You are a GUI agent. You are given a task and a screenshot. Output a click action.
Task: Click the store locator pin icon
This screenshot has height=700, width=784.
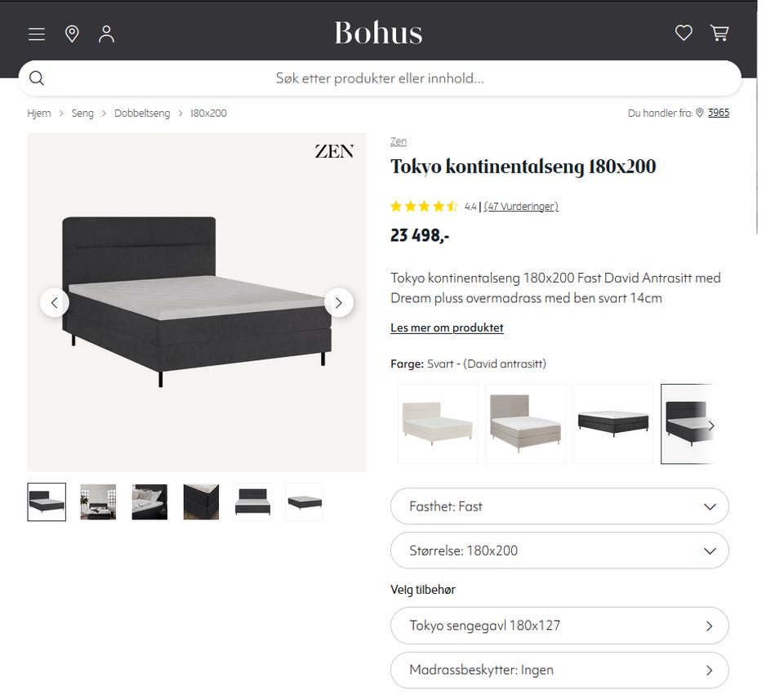(72, 33)
